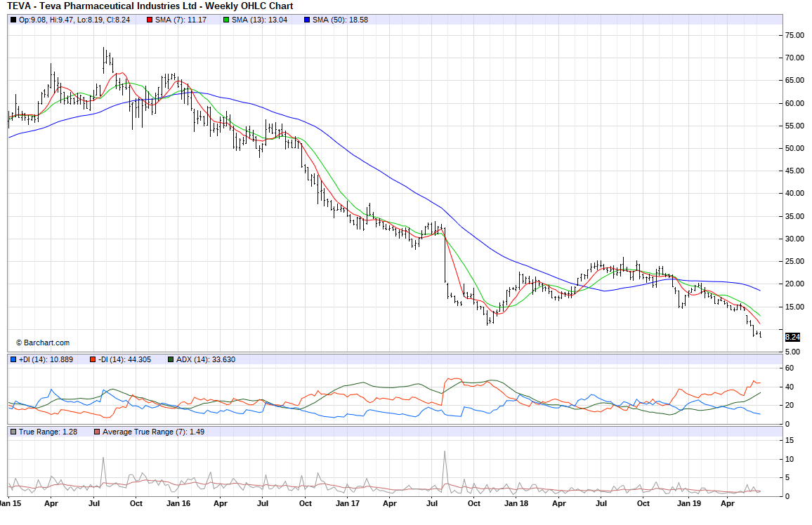This screenshot has height=525, width=812.
Task: Click the Jan 19 date axis label
Action: pyautogui.click(x=689, y=503)
